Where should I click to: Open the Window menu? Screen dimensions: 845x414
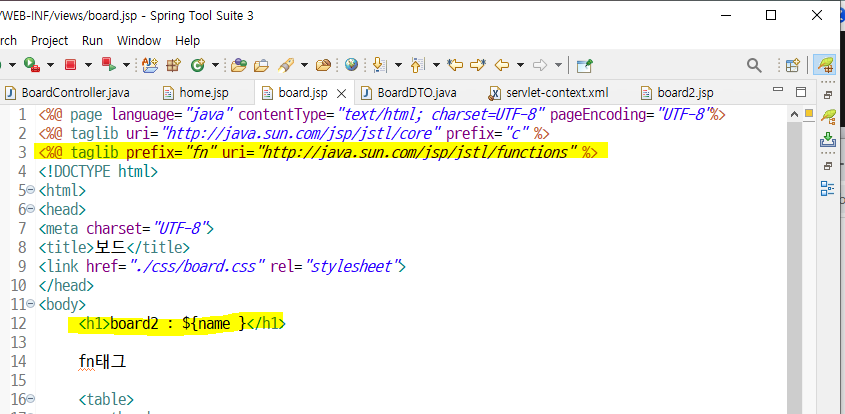tap(138, 40)
